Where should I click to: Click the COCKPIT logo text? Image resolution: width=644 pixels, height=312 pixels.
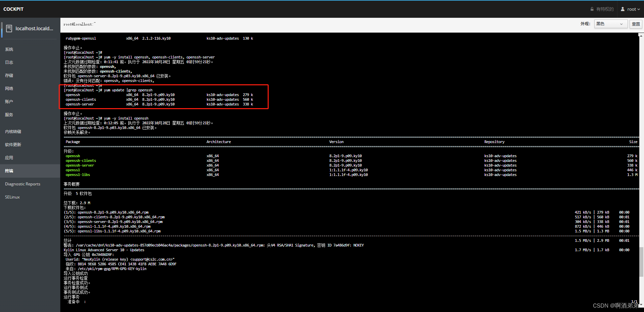[x=13, y=9]
